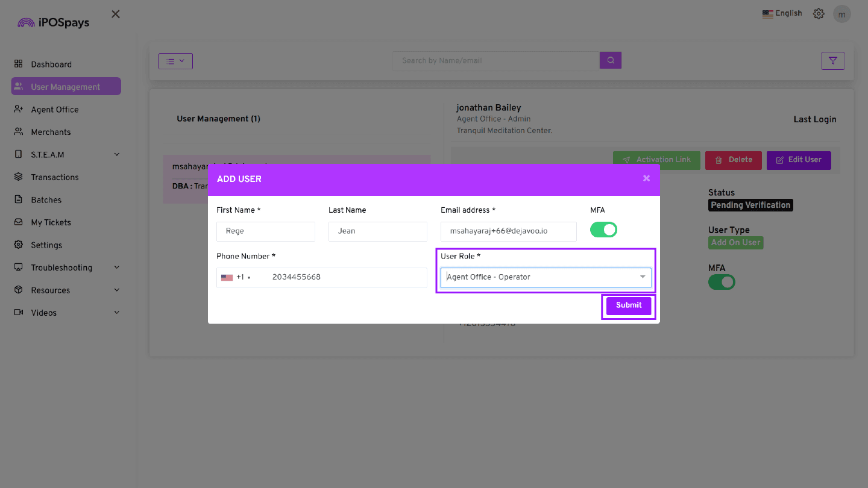Click the First Name input field

pyautogui.click(x=265, y=231)
